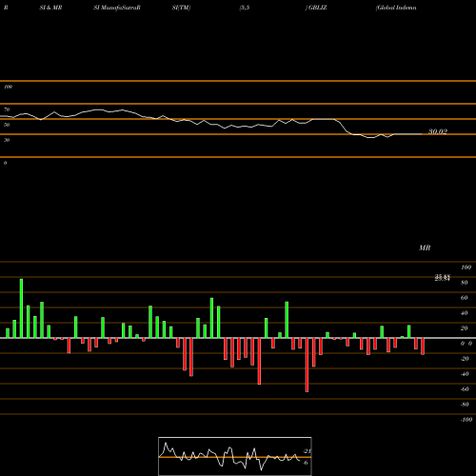Image resolution: width=476 pixels, height=476 pixels.
Task: Click the tallest green bar in MR histogram
Action: 21,308
